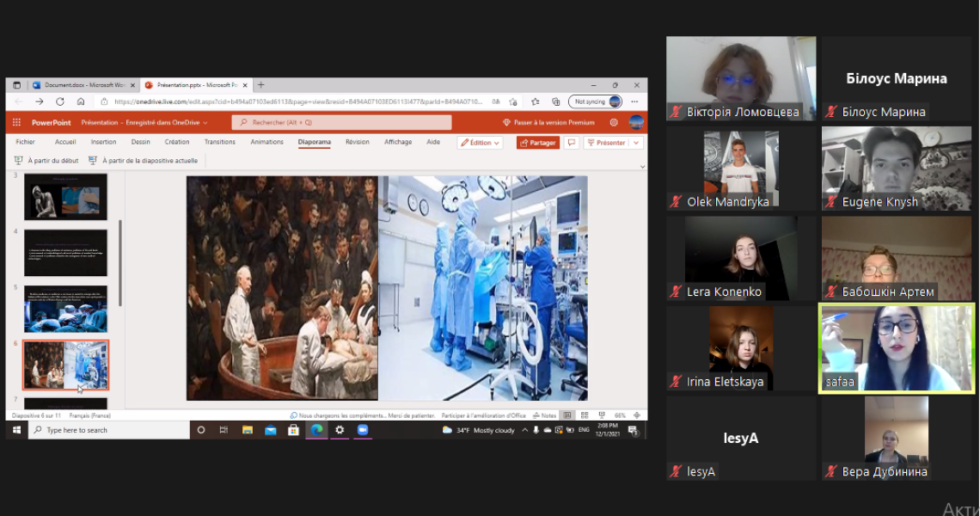Click the Windows Type here to search box

click(x=109, y=430)
